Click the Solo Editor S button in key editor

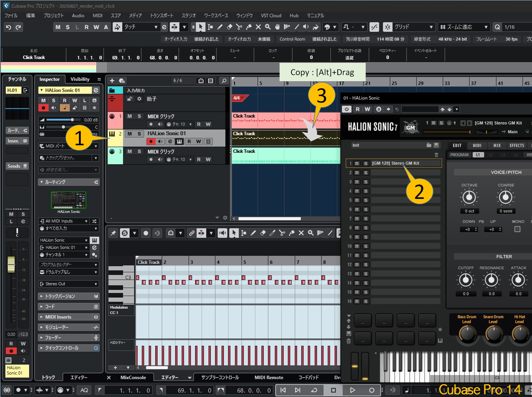pos(125,233)
